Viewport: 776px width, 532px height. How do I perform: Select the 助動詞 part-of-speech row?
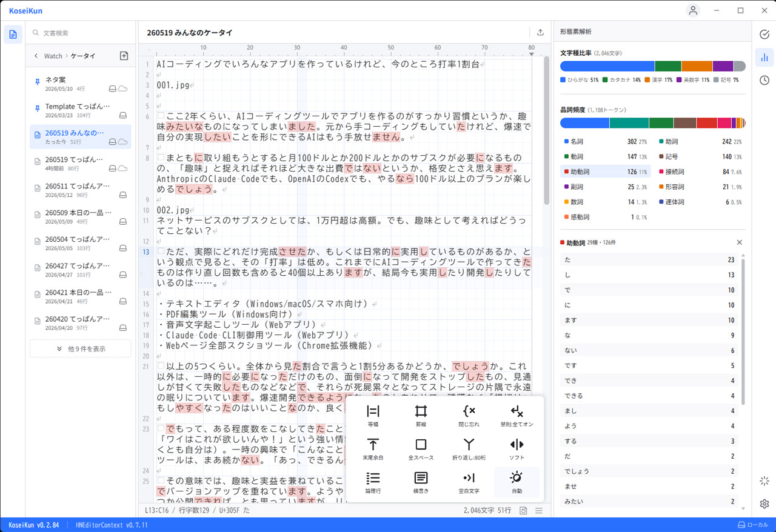coord(606,171)
